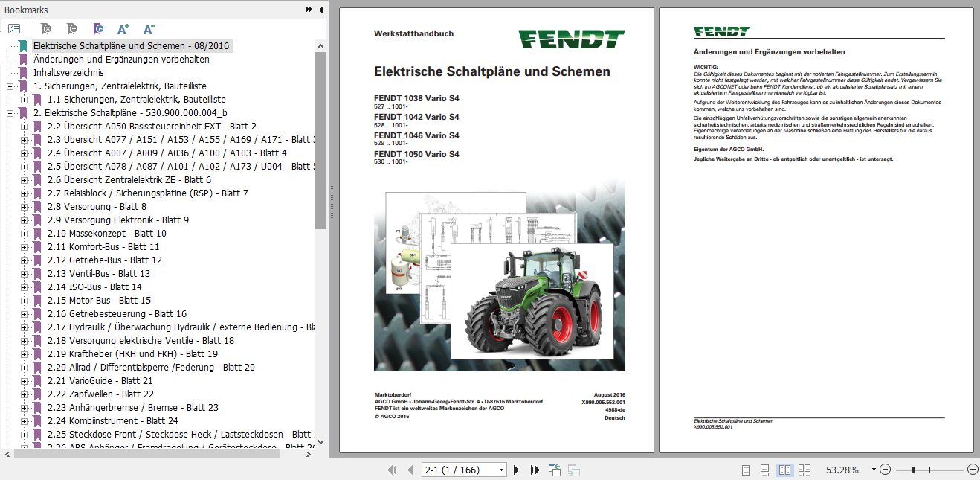Select 2.15 Motor-Bus - Blatt 15

[98, 301]
